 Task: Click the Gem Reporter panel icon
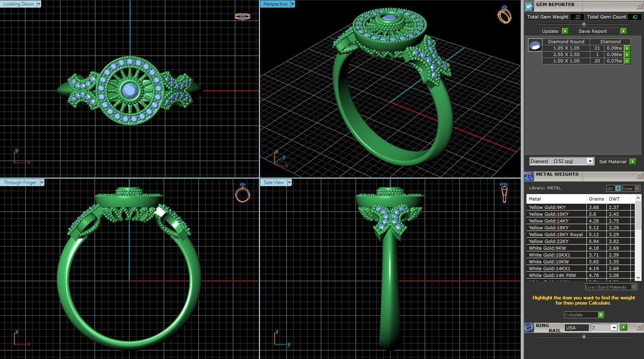pos(529,6)
